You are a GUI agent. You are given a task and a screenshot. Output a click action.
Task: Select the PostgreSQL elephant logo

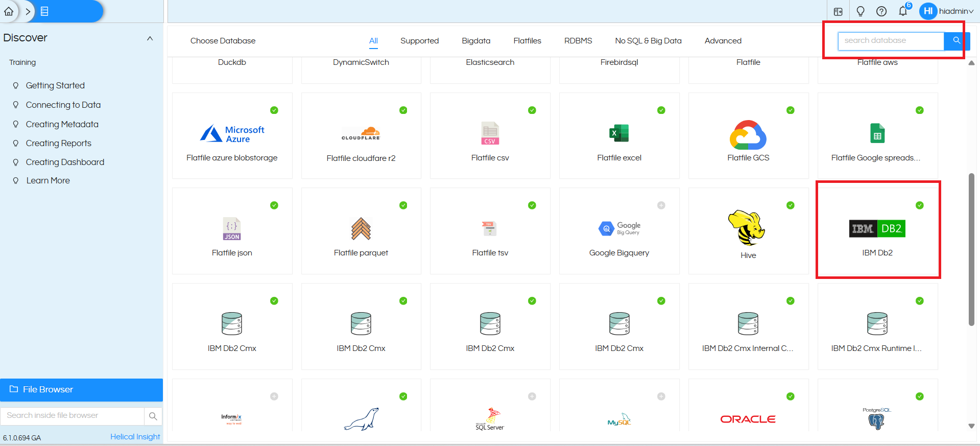click(877, 419)
